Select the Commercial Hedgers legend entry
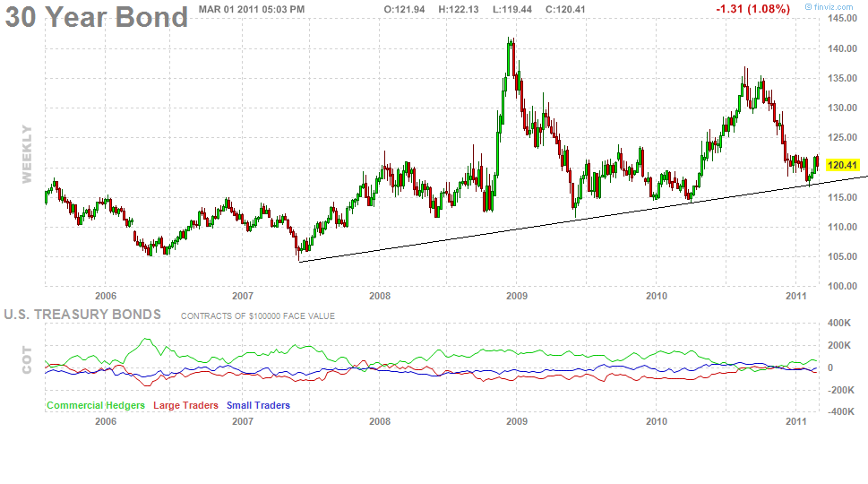 95,406
